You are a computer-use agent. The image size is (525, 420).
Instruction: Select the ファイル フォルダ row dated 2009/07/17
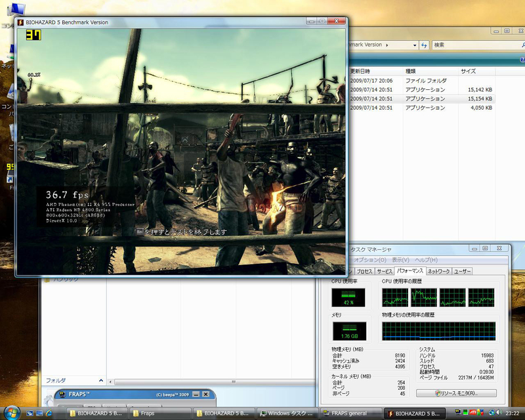(421, 81)
